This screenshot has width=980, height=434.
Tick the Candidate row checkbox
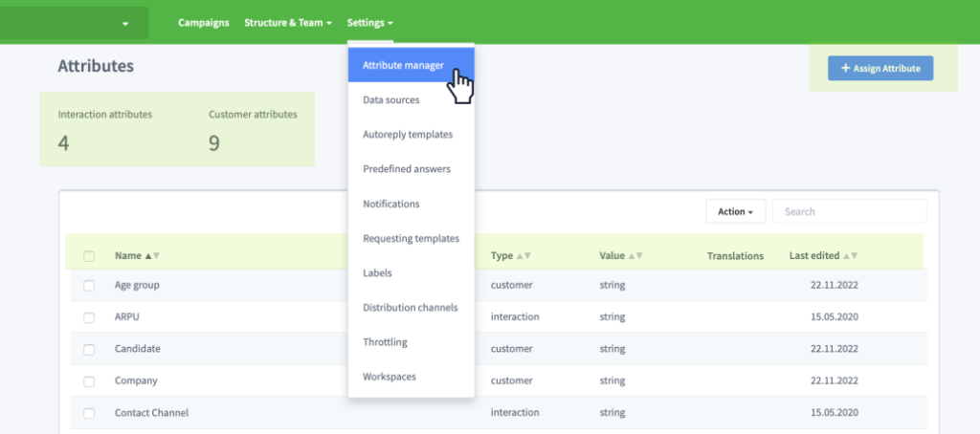[x=89, y=349]
